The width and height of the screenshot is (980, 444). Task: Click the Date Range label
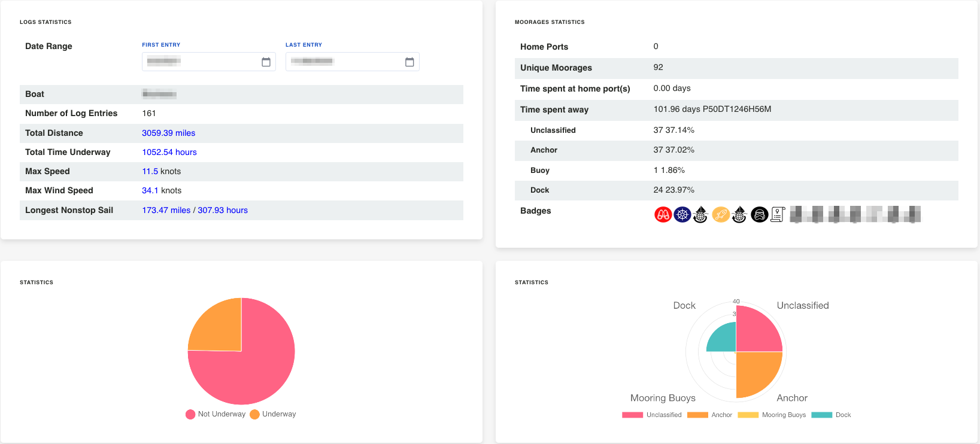tap(48, 46)
